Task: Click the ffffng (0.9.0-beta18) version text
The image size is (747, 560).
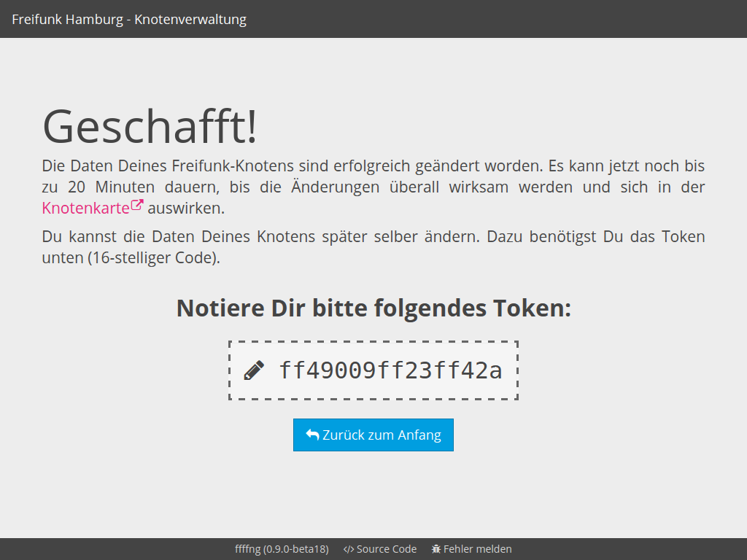Action: click(x=282, y=549)
